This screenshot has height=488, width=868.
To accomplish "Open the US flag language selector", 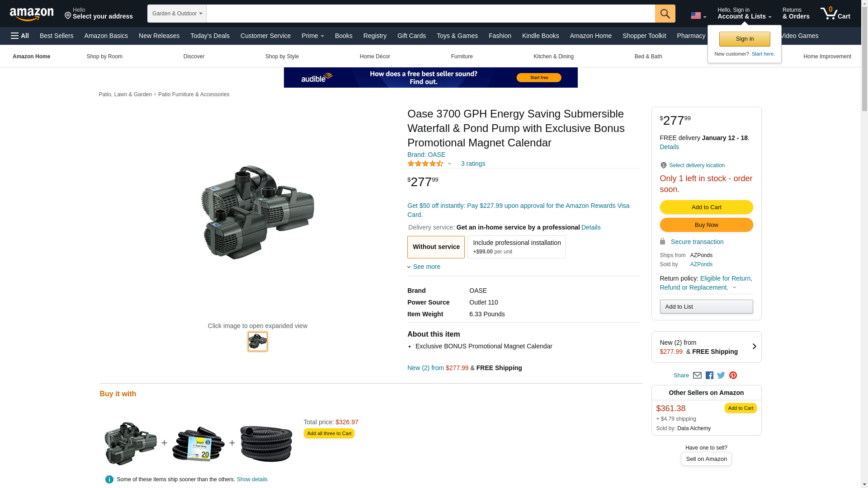I will (698, 16).
